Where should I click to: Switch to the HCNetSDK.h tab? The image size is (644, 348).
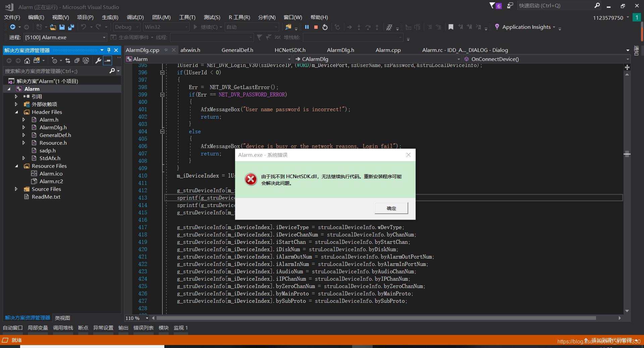click(290, 50)
